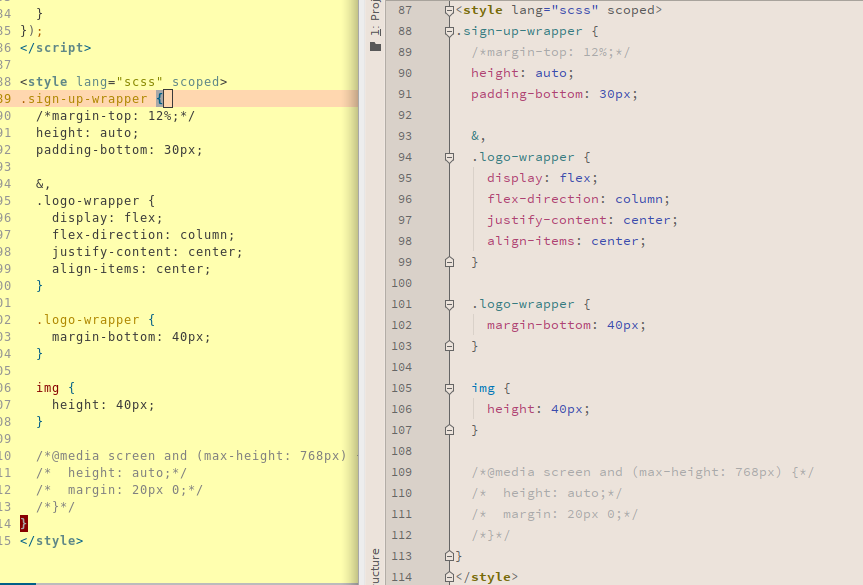Click 'justify-content: center;' in the right editor

(x=582, y=220)
